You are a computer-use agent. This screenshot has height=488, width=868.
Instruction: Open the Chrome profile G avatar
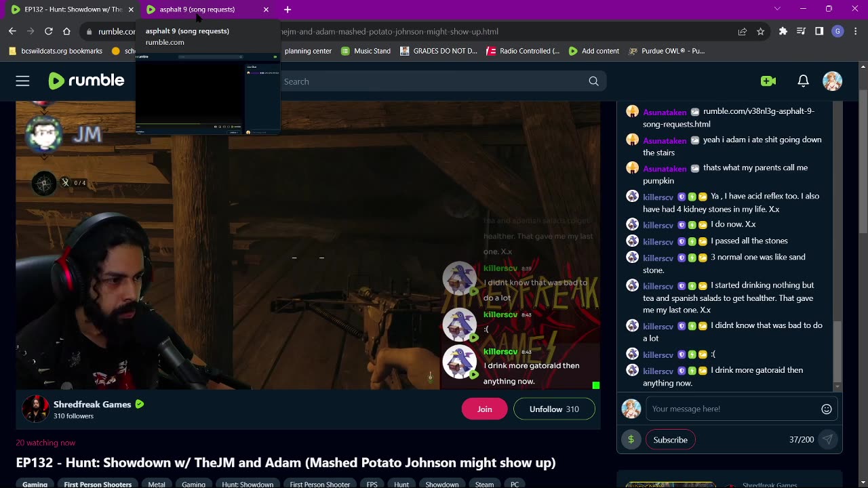(837, 31)
